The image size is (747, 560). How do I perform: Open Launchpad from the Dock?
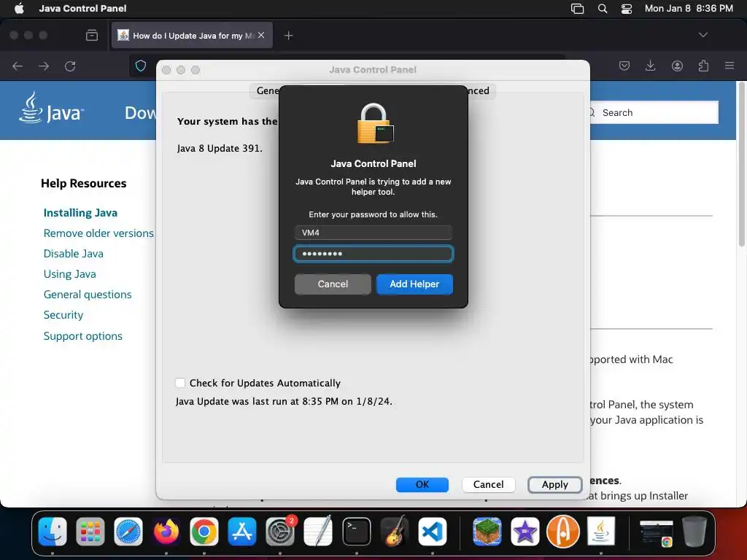(x=90, y=532)
